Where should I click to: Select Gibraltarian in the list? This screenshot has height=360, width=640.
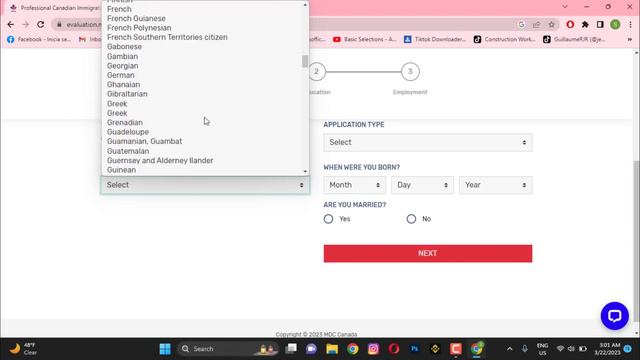[x=127, y=94]
